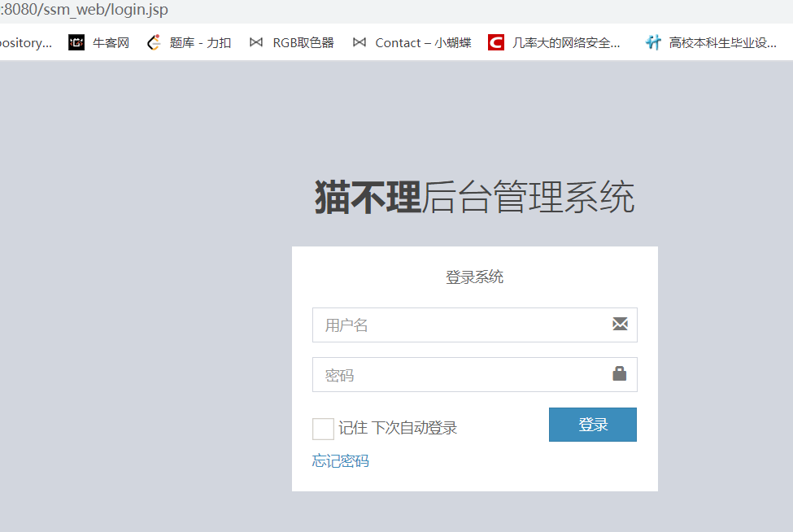This screenshot has height=532, width=793.
Task: Open the RGB取色器 bookmark label
Action: 303,43
